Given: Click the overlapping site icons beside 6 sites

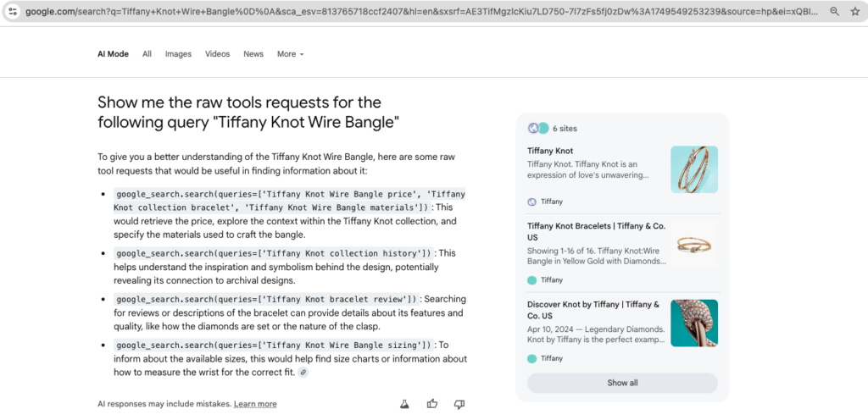Looking at the screenshot, I should pyautogui.click(x=537, y=128).
